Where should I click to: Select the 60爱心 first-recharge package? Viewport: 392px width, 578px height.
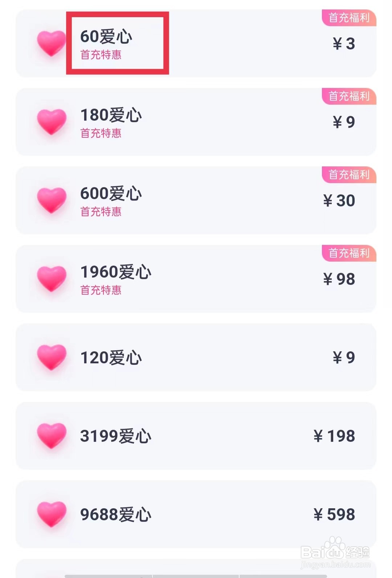click(x=196, y=43)
